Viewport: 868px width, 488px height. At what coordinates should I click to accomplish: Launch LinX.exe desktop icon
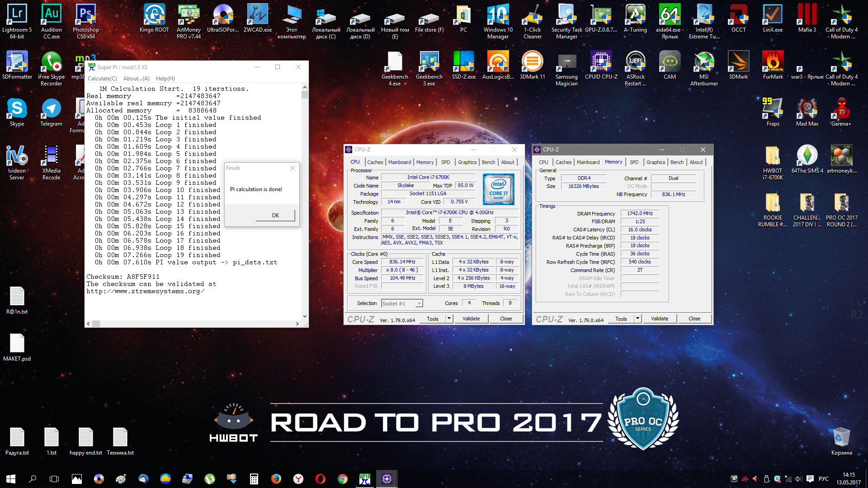point(773,18)
